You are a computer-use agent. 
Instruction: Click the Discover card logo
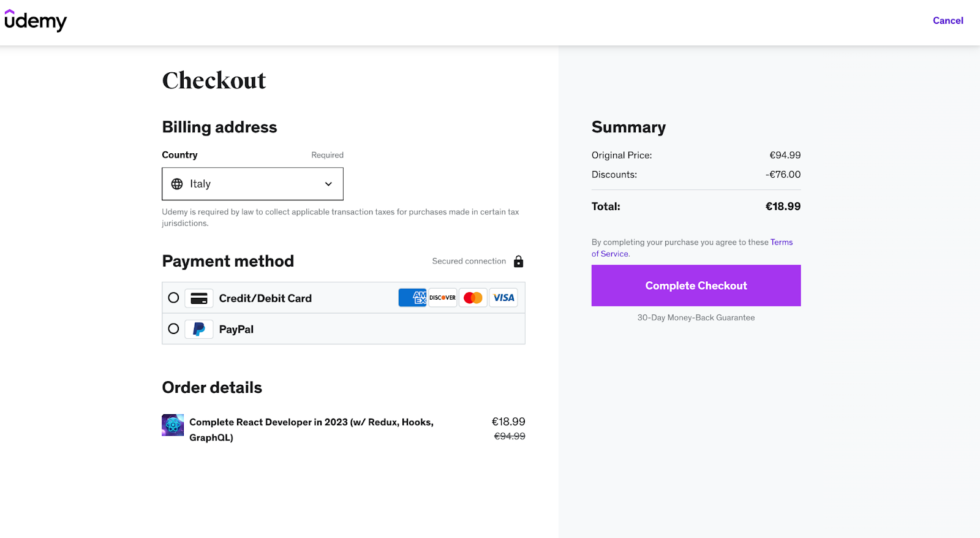click(x=442, y=298)
